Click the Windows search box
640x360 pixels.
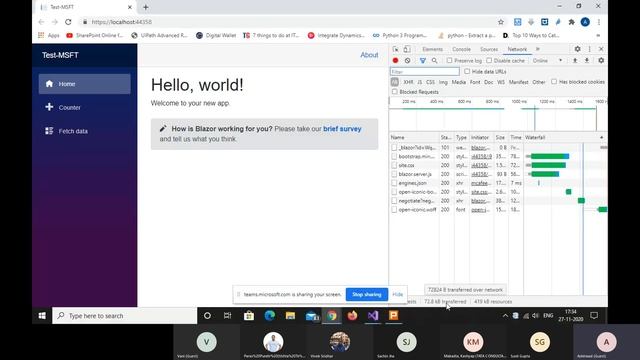[x=124, y=316]
